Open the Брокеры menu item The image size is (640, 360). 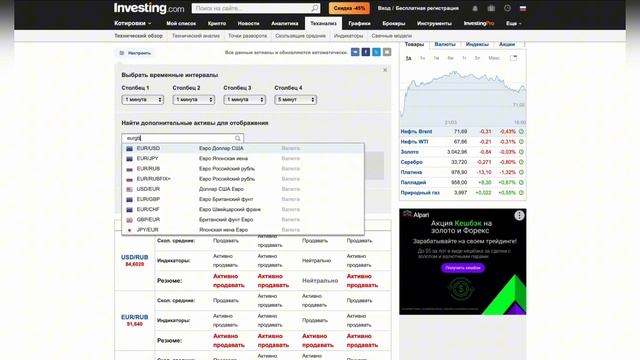394,23
